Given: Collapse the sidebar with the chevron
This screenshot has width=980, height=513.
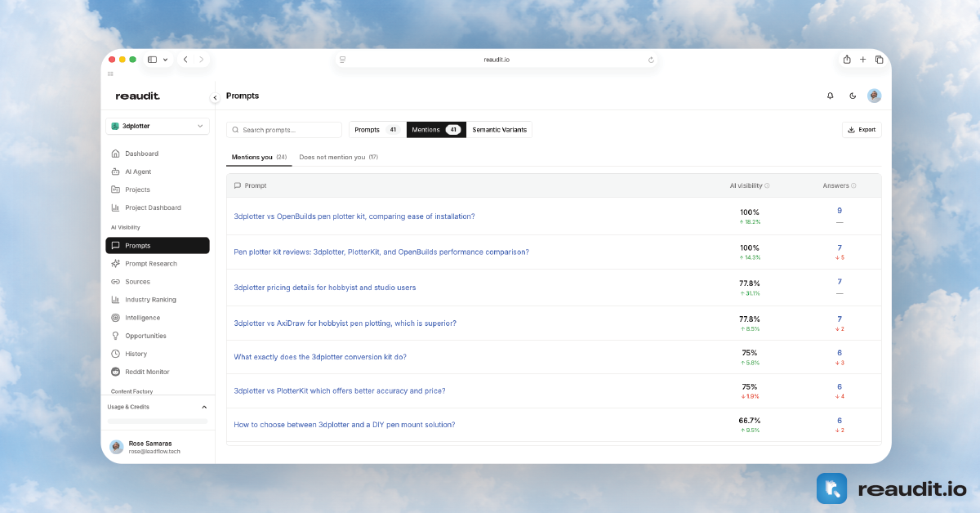Looking at the screenshot, I should 215,97.
